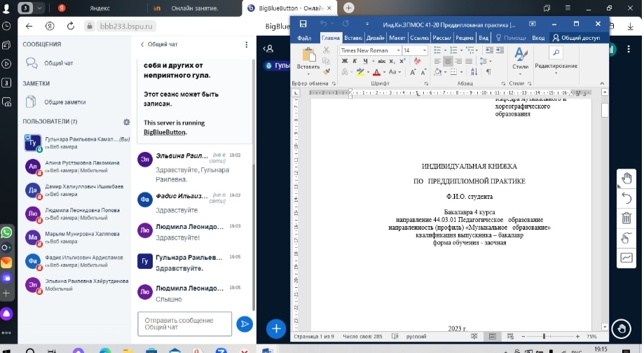Click the whiteboard undo annotation icon

626,199
